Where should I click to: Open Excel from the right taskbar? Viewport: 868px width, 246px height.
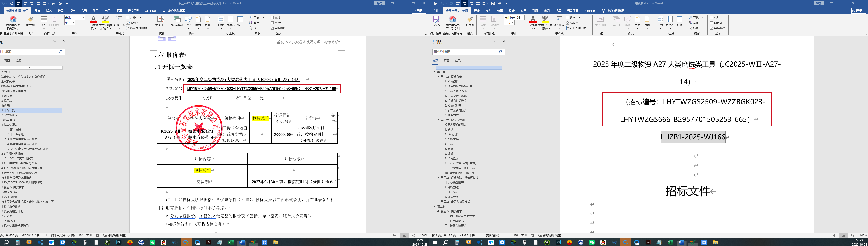coord(670,242)
